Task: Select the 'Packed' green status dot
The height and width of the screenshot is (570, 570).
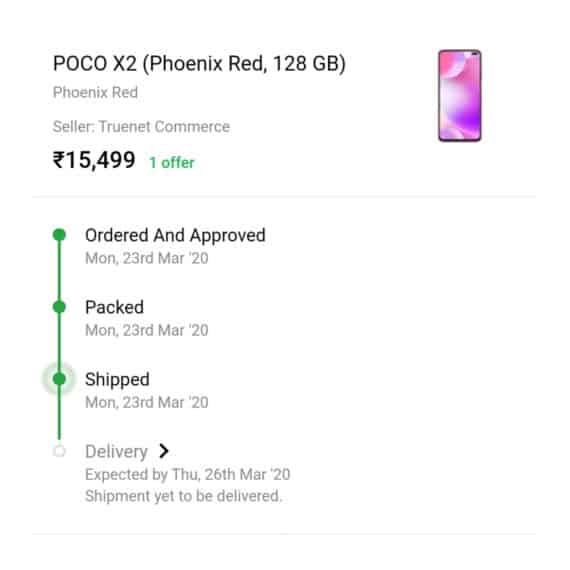Action: (x=59, y=307)
